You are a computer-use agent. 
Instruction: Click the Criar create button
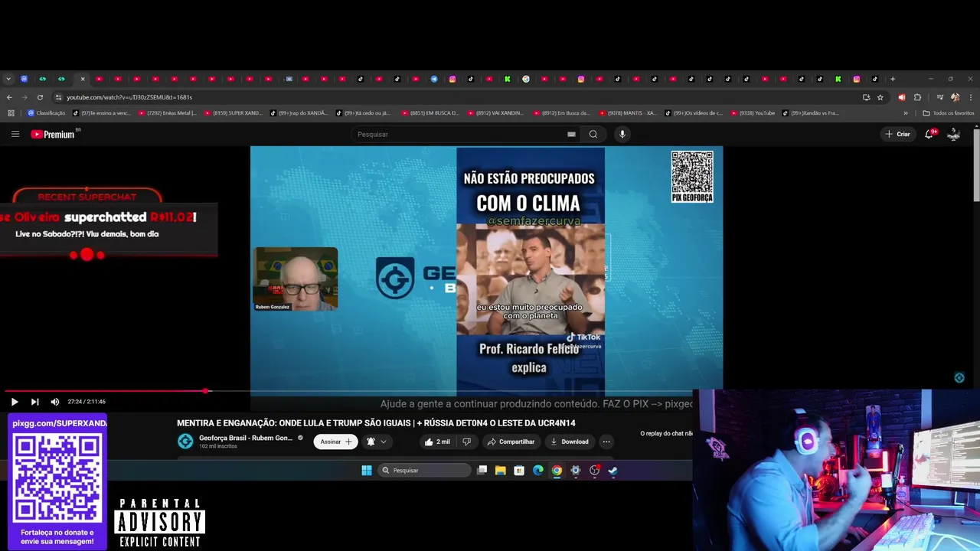pos(898,134)
